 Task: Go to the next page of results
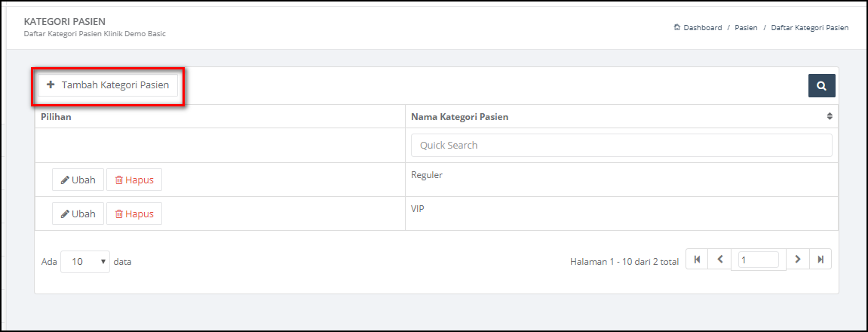(x=798, y=259)
